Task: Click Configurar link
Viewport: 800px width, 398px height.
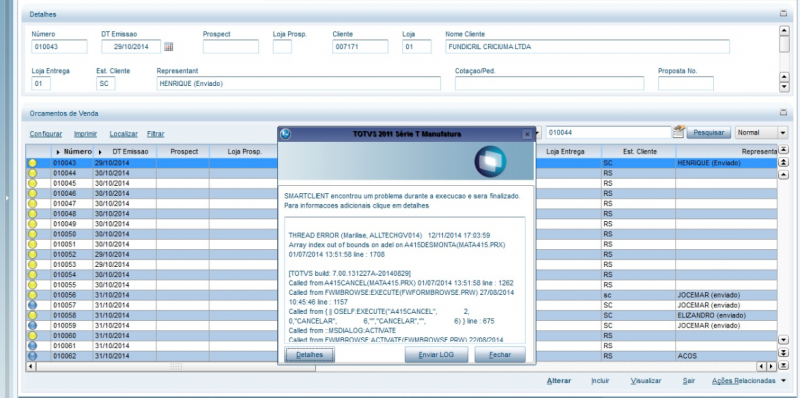Action: pyautogui.click(x=46, y=134)
